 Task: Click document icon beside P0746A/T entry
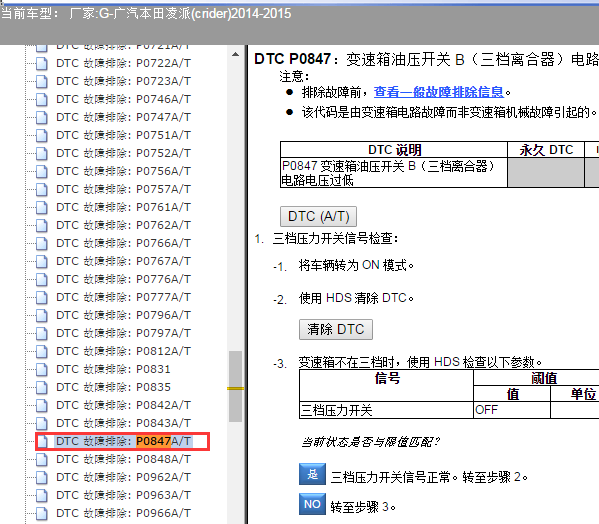[x=42, y=99]
